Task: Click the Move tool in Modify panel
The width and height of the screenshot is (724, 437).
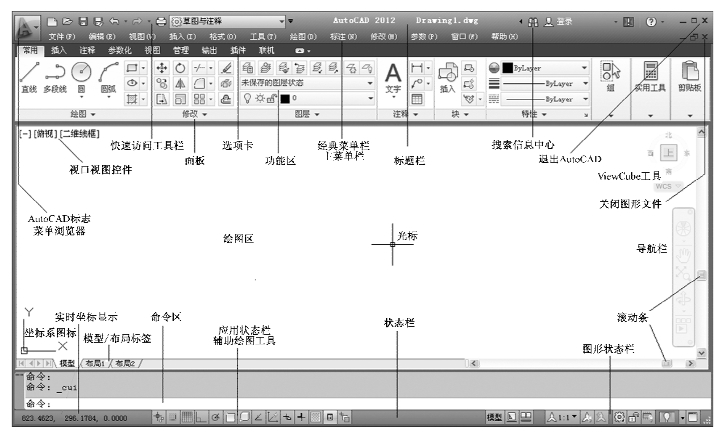Action: click(x=162, y=68)
